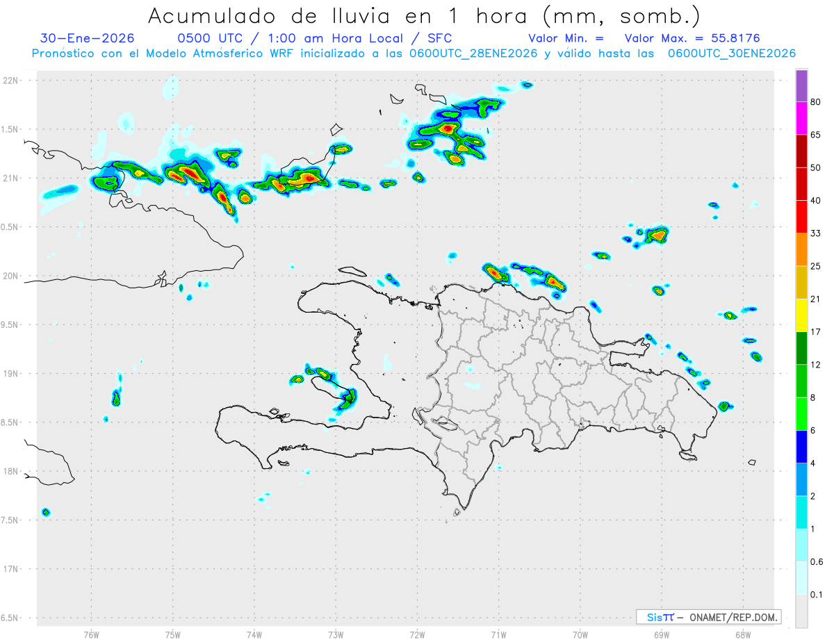
Task: Click the 'SisTT - ONAMET/REP.DOM.' credit box
Action: click(709, 617)
